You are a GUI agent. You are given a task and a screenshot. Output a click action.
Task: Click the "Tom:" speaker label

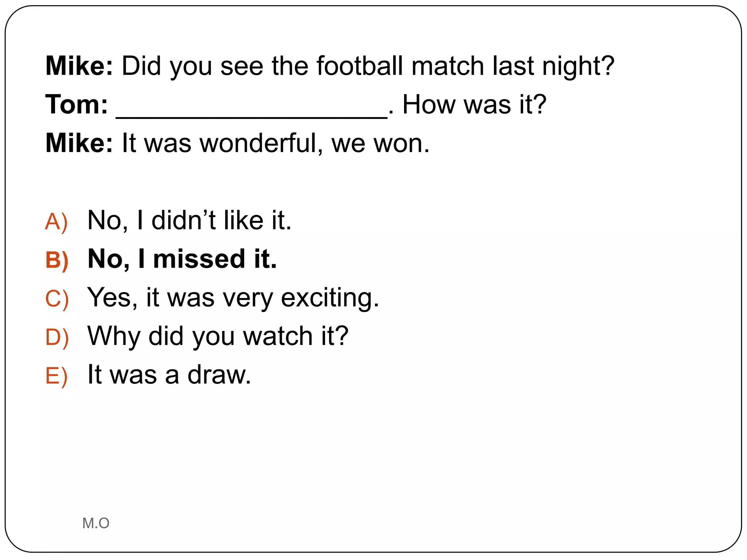77,105
